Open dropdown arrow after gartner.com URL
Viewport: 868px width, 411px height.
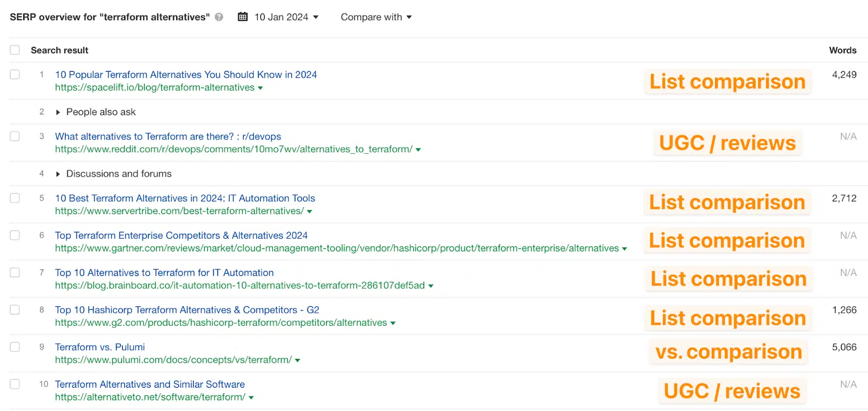pyautogui.click(x=624, y=249)
